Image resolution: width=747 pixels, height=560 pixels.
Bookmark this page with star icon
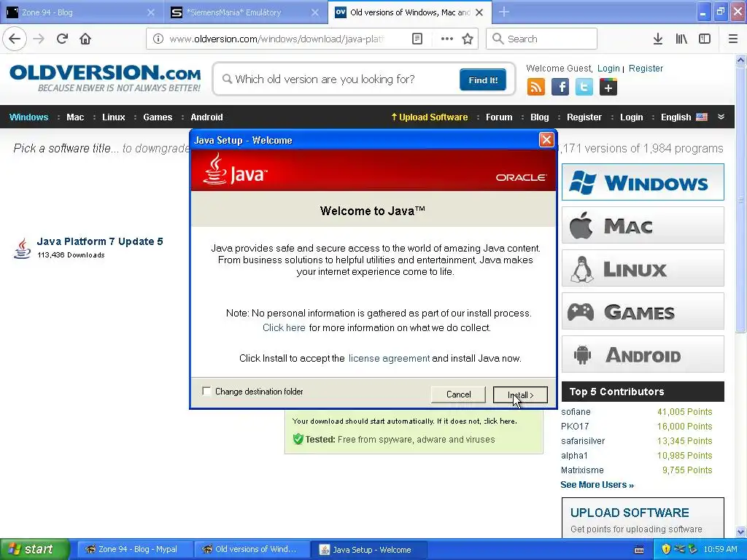(x=468, y=39)
